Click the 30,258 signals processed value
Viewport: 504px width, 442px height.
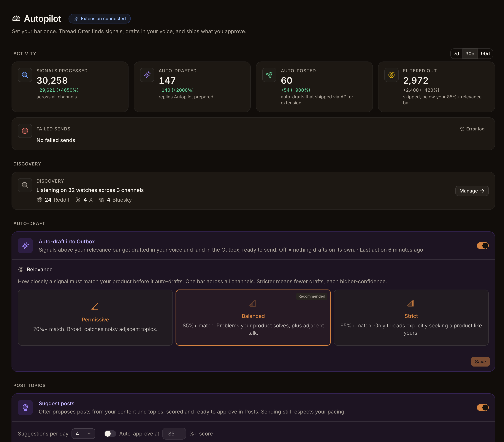pos(52,80)
